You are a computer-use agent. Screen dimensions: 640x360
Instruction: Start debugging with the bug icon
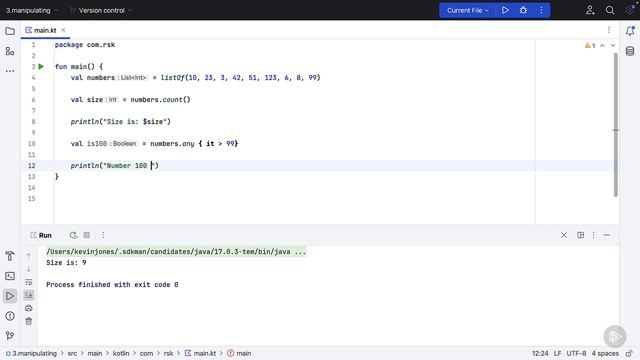tap(523, 10)
